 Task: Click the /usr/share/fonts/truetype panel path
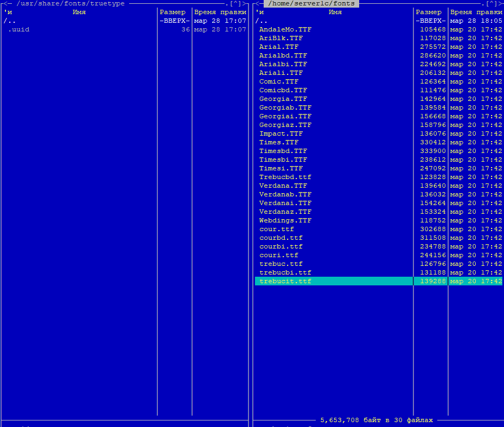71,4
